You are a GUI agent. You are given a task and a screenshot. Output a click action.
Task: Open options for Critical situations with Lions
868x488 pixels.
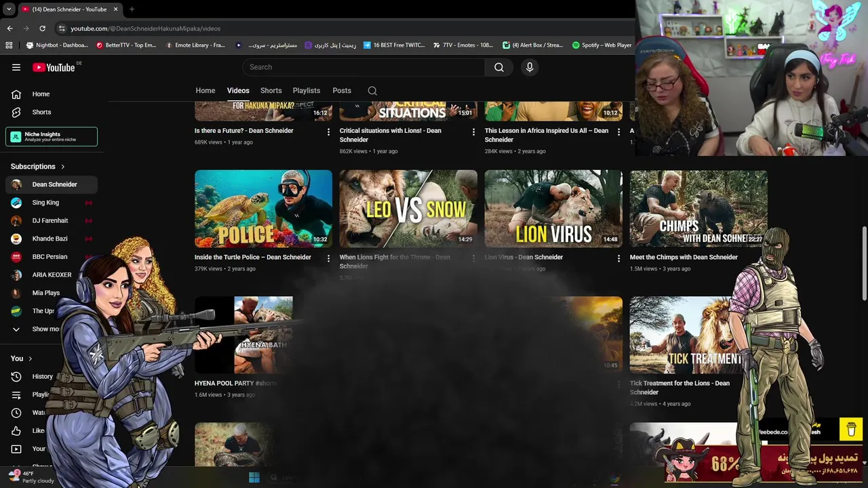click(x=473, y=131)
